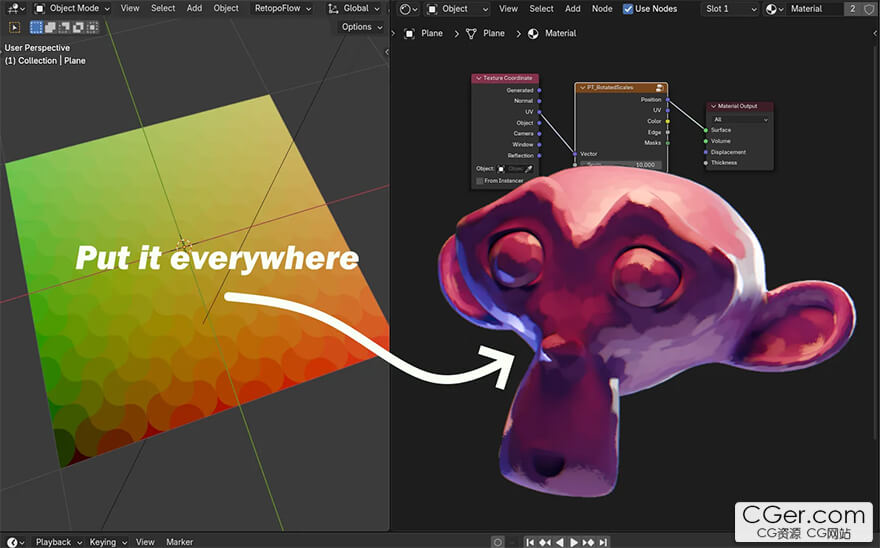The image size is (880, 548).
Task: Open the Object Mode dropdown
Action: (x=72, y=8)
